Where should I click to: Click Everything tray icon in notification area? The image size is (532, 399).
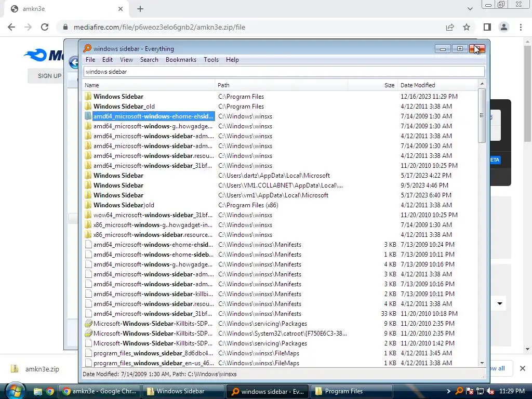click(x=459, y=391)
